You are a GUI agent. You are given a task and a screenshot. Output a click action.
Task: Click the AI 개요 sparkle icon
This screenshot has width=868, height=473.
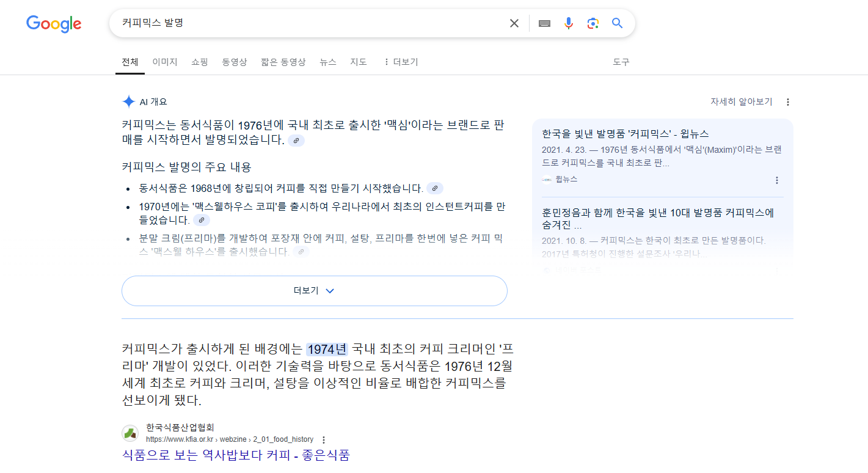128,101
